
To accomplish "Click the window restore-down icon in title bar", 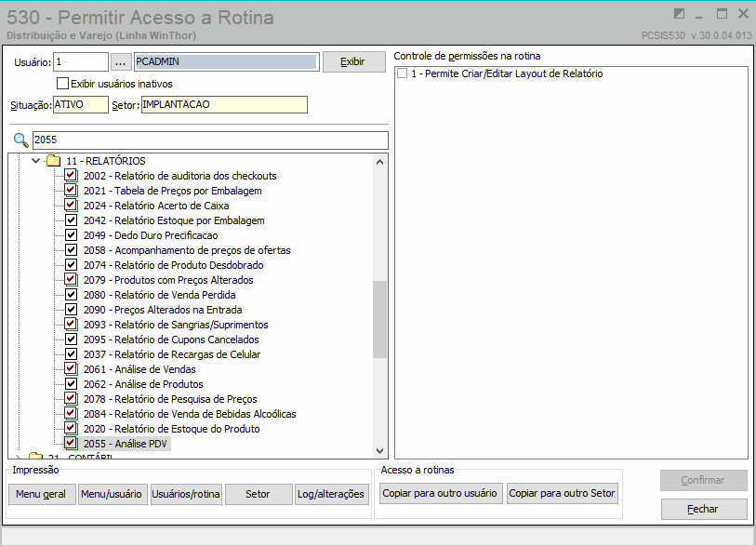I will click(x=679, y=14).
